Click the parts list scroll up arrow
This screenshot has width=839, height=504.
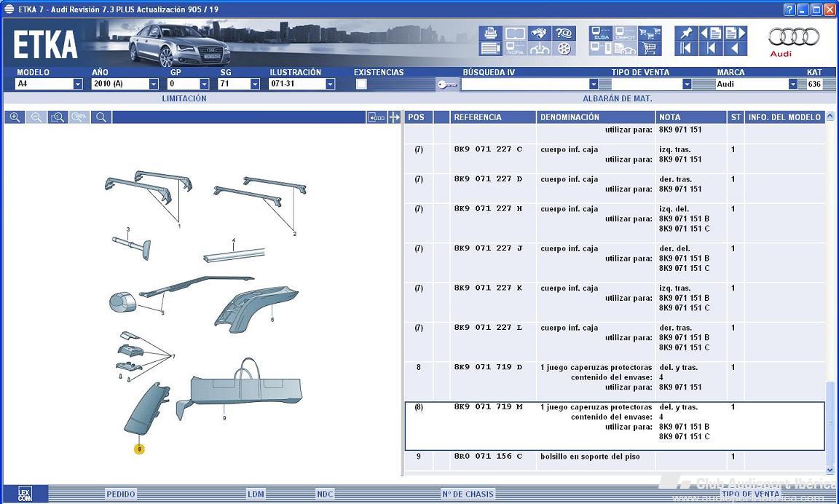[x=830, y=116]
